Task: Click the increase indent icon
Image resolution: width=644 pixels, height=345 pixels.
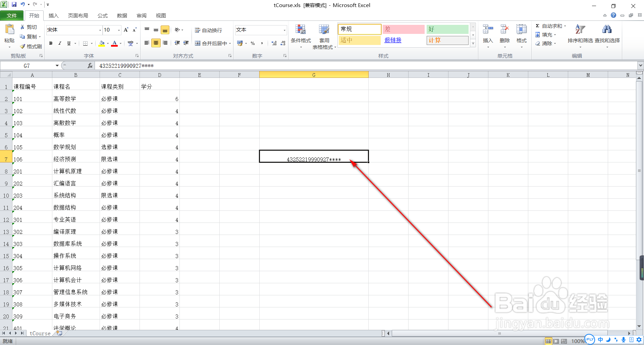Action: point(186,43)
